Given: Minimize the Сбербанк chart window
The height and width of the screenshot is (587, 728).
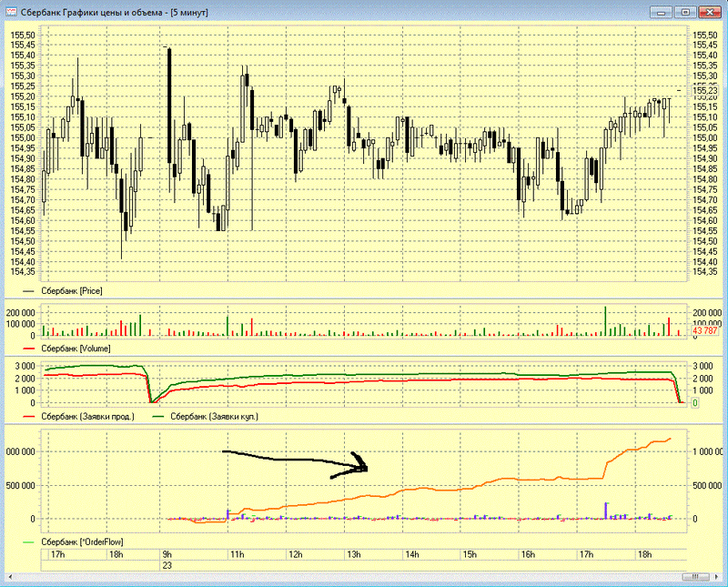Looking at the screenshot, I should coord(662,12).
